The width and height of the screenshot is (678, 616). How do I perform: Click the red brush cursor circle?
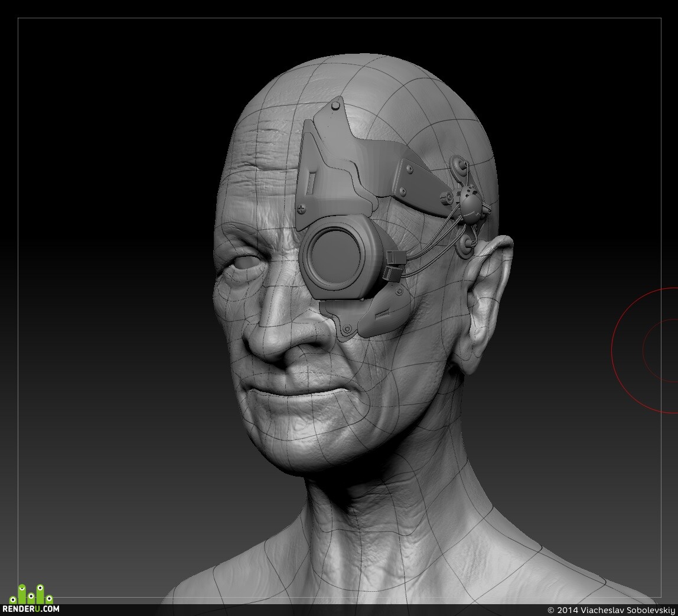click(x=645, y=350)
